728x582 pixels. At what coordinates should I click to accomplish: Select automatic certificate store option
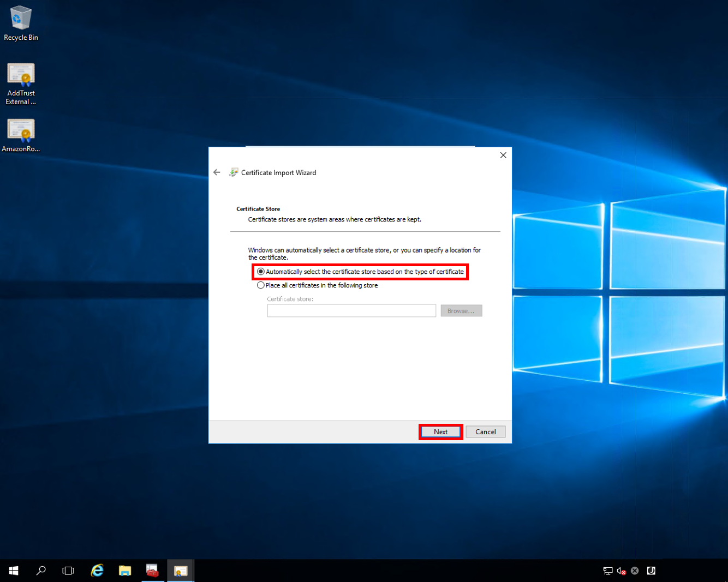pos(360,272)
